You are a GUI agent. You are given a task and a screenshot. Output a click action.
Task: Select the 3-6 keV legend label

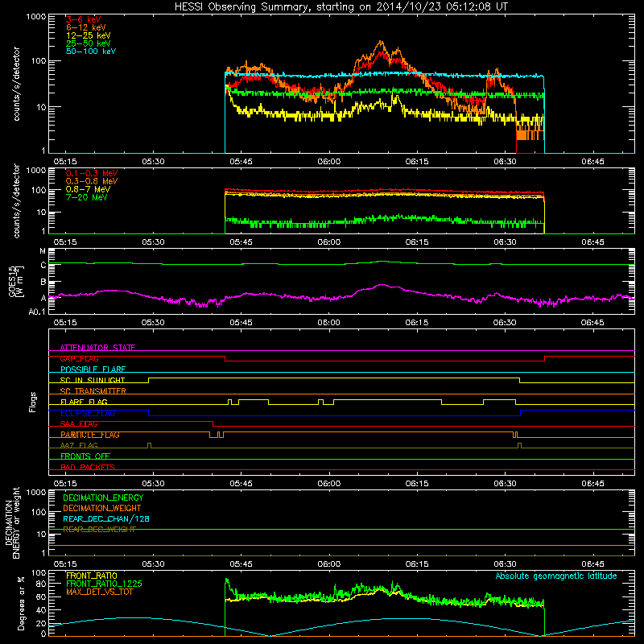click(x=84, y=19)
